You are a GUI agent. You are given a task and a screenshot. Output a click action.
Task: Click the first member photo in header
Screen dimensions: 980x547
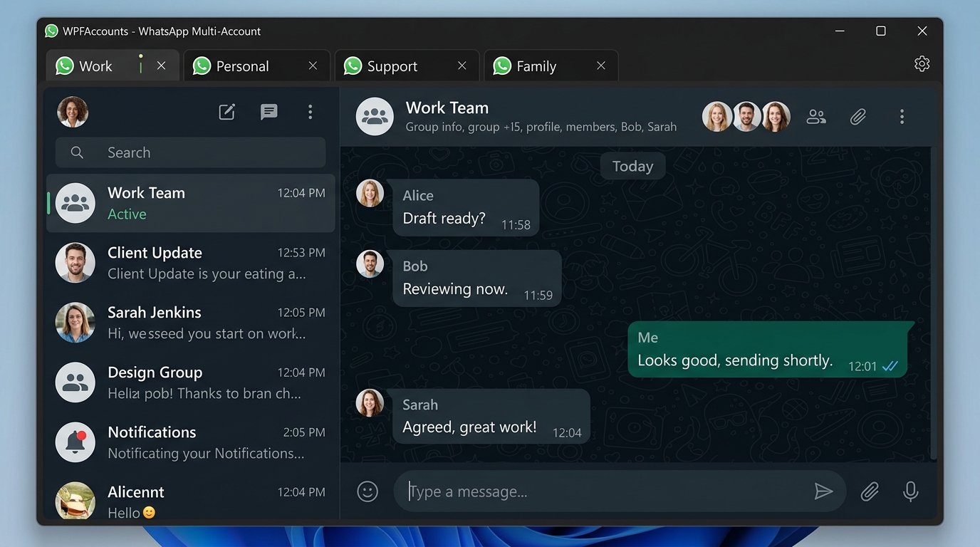717,117
